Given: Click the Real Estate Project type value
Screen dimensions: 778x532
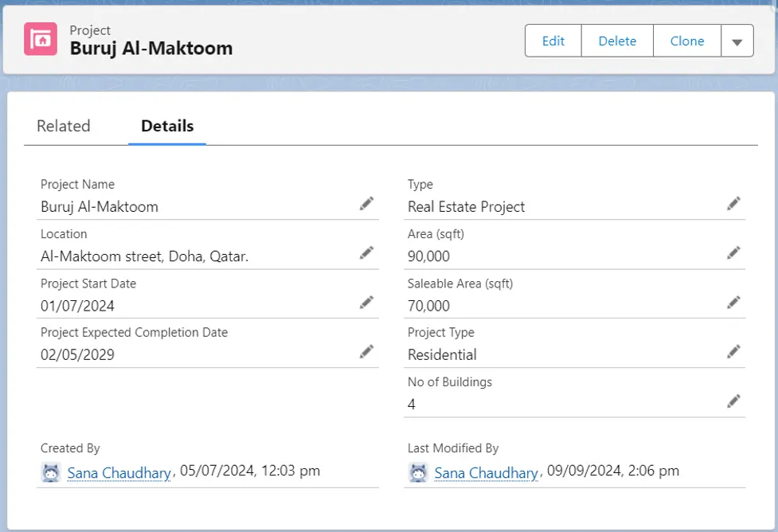Looking at the screenshot, I should (466, 206).
